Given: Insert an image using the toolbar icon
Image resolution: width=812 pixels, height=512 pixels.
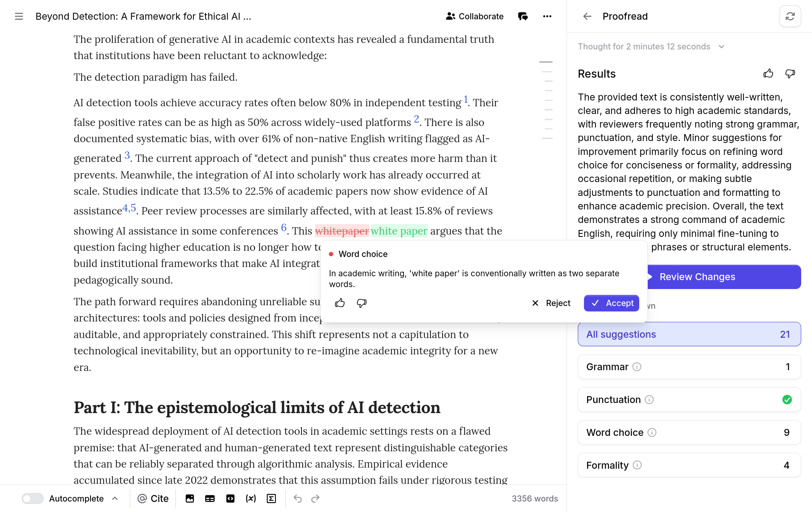Looking at the screenshot, I should (x=190, y=498).
